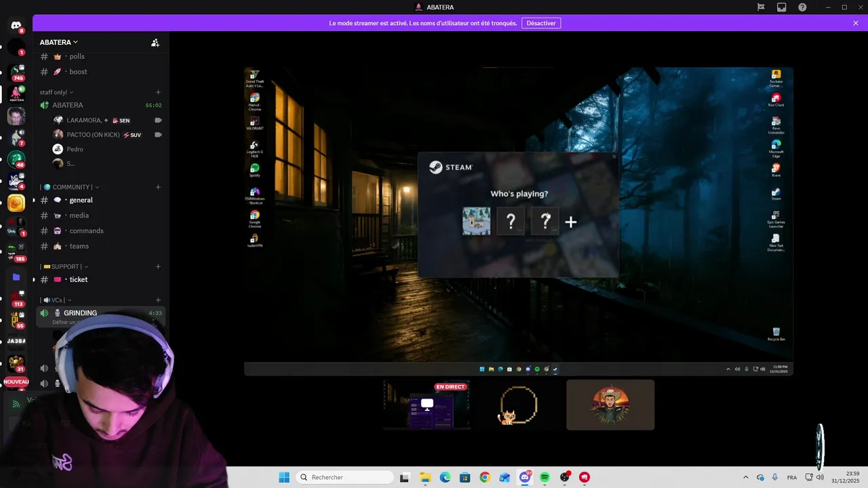Open the server with 185 unread badge
868x488 pixels.
pyautogui.click(x=16, y=252)
